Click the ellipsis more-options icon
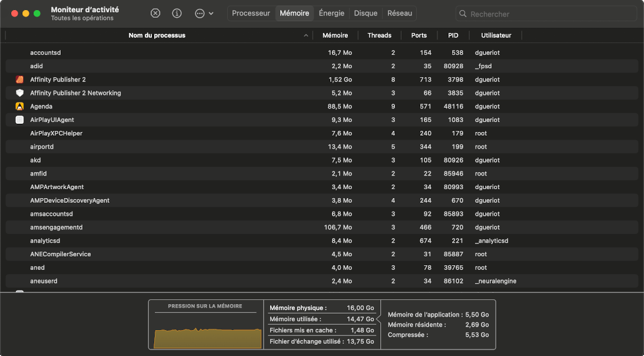Screen dimensions: 644x356 click(x=200, y=13)
